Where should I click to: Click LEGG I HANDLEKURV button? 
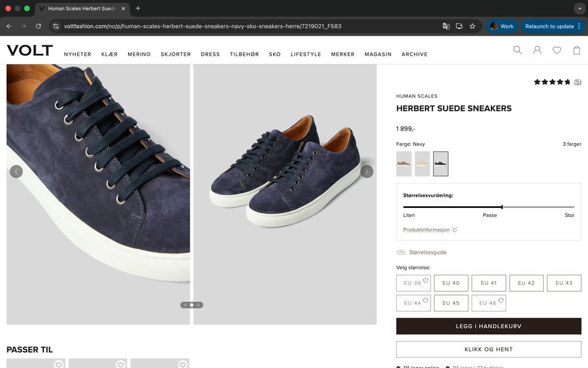489,326
